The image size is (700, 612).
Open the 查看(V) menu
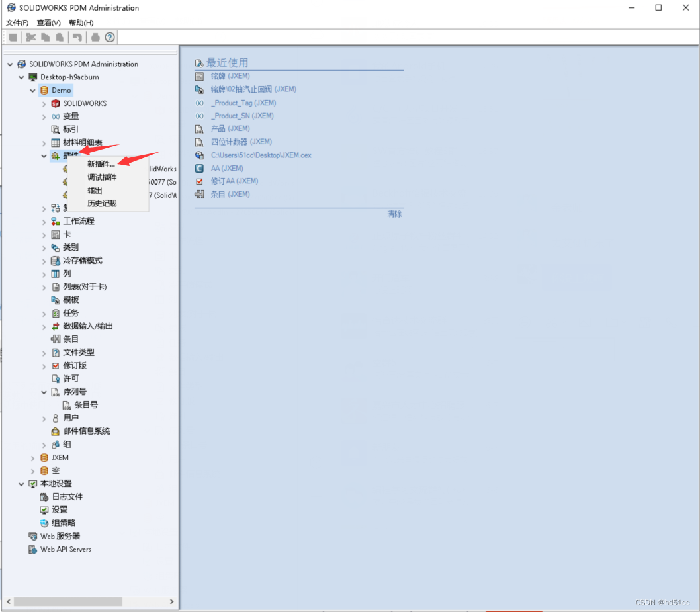point(49,22)
